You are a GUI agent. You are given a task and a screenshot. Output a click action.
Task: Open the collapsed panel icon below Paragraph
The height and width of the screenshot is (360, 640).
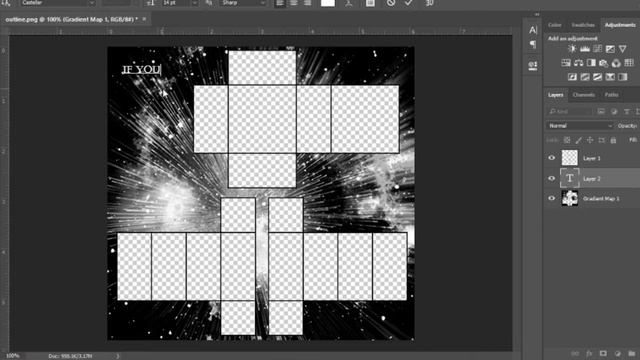click(x=533, y=65)
